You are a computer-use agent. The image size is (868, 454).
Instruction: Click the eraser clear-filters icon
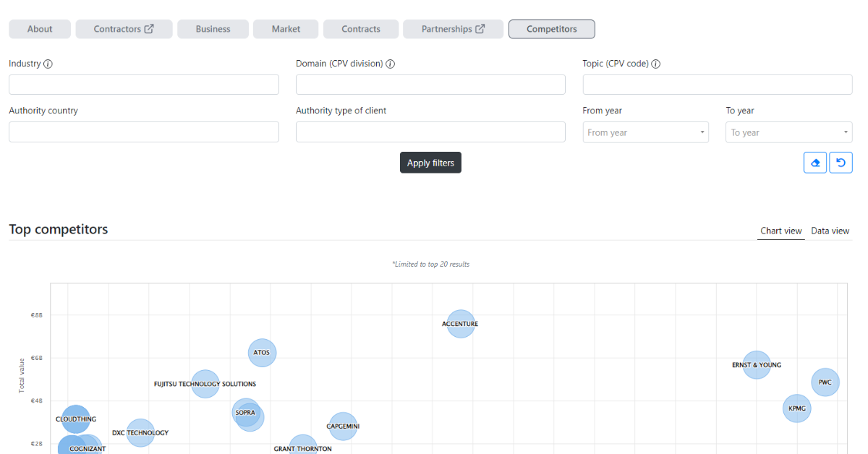[815, 163]
